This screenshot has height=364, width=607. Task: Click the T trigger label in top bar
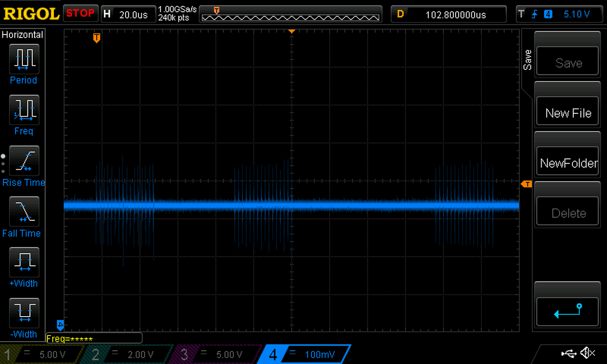point(522,14)
